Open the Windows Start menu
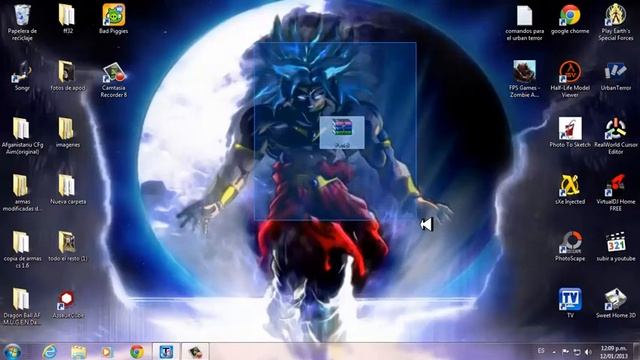The height and width of the screenshot is (360, 640). pos(12,351)
